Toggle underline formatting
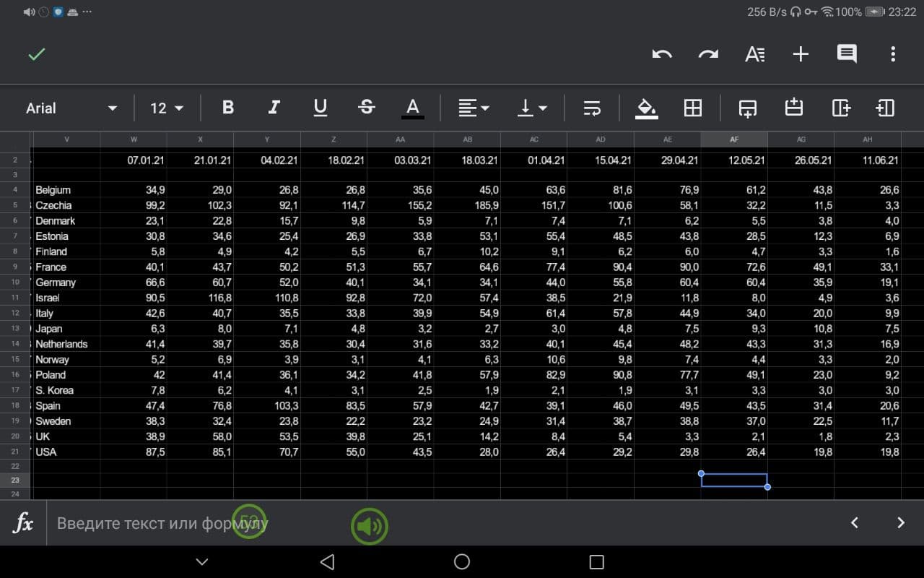924x578 pixels. 320,108
